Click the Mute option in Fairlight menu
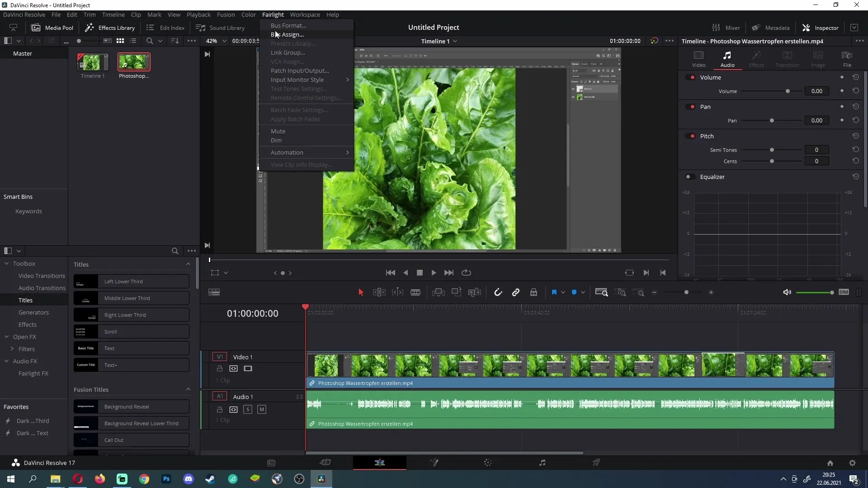 (x=277, y=131)
